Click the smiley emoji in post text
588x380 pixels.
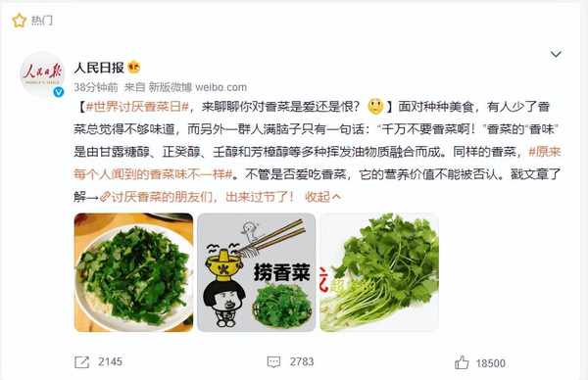pyautogui.click(x=375, y=107)
